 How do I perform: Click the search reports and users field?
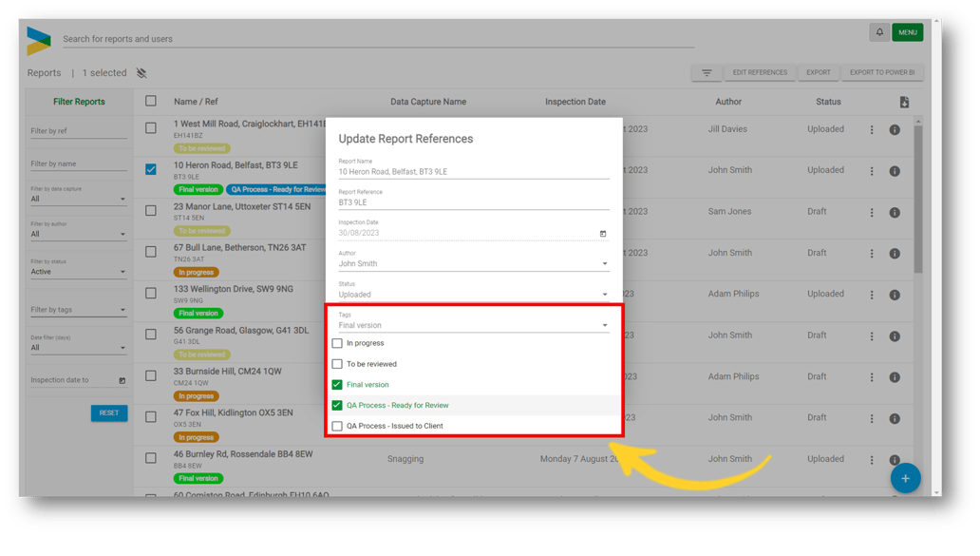coord(378,40)
